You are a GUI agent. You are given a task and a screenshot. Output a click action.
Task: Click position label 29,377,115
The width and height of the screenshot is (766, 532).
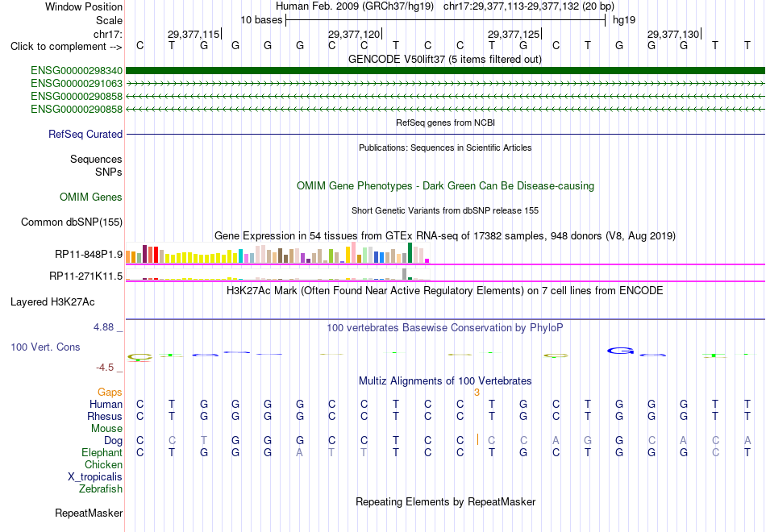point(194,34)
